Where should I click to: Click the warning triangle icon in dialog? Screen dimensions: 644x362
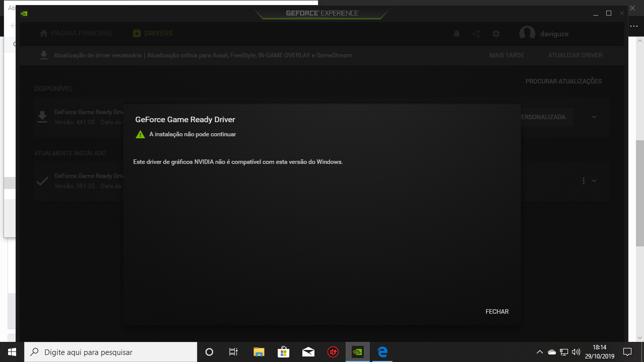(140, 134)
